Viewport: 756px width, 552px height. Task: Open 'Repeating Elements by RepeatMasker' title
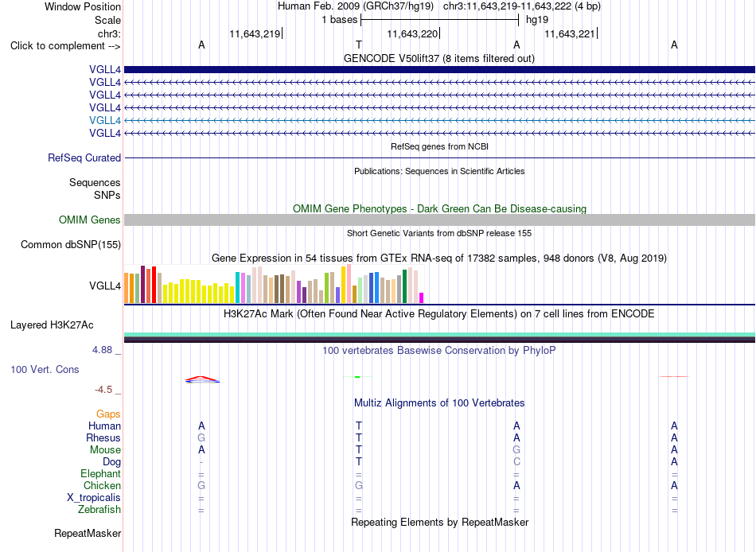click(x=439, y=522)
